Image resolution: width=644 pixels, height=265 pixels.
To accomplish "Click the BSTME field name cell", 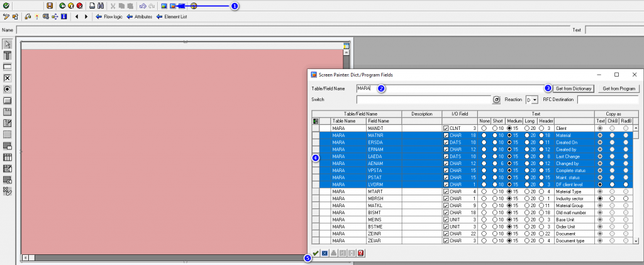I will [x=384, y=227].
